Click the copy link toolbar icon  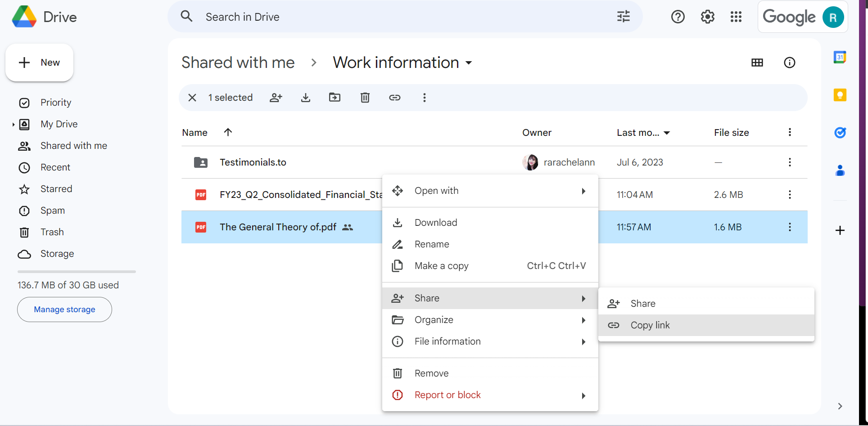[x=394, y=98]
